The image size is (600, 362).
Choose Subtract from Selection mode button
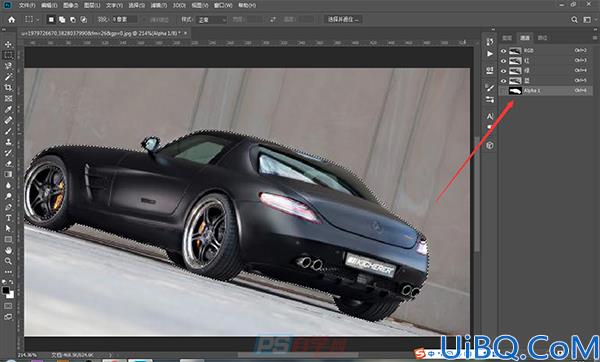pyautogui.click(x=72, y=20)
